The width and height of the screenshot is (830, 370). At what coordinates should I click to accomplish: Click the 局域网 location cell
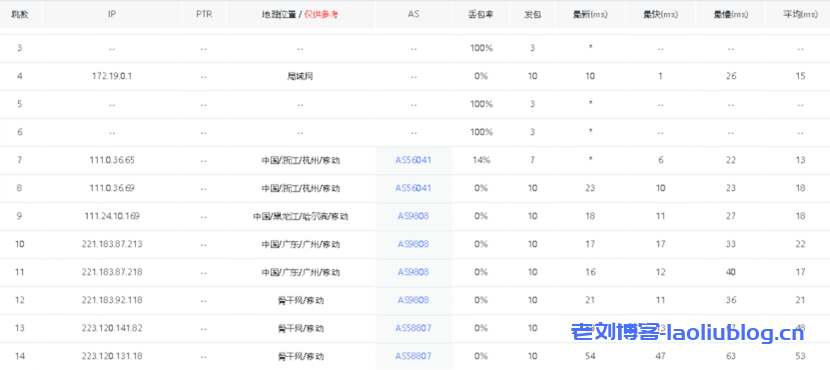click(300, 76)
